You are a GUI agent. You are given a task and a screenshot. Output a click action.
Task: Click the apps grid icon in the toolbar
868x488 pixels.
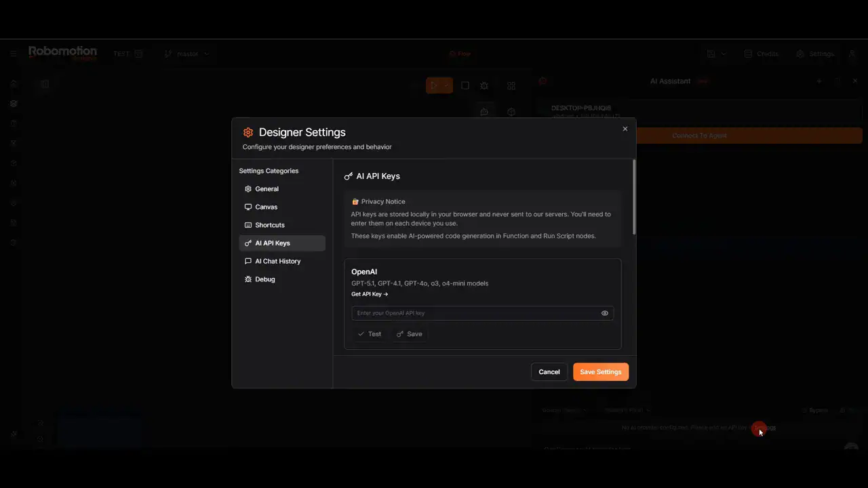(x=511, y=85)
